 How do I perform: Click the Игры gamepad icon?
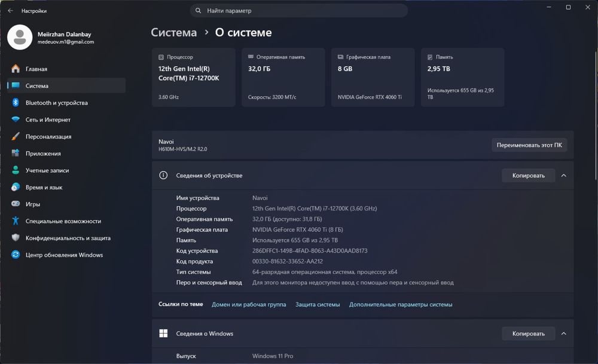pos(16,204)
